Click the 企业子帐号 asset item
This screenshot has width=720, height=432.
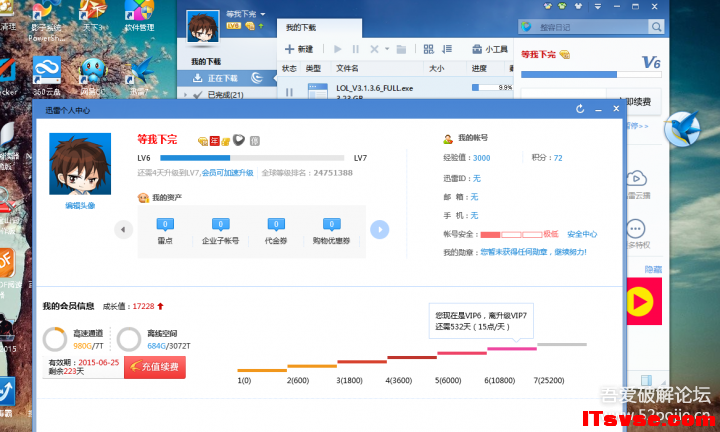coord(220,231)
